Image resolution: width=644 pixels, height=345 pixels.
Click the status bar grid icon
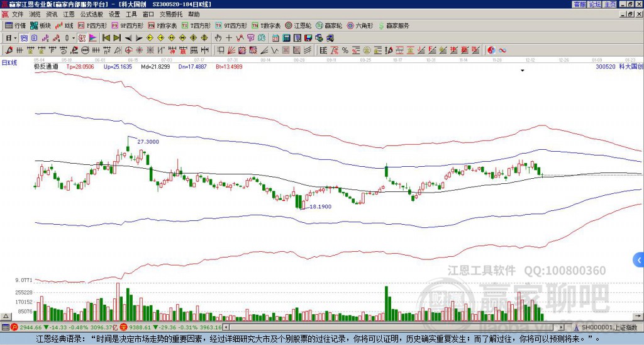click(x=5, y=327)
